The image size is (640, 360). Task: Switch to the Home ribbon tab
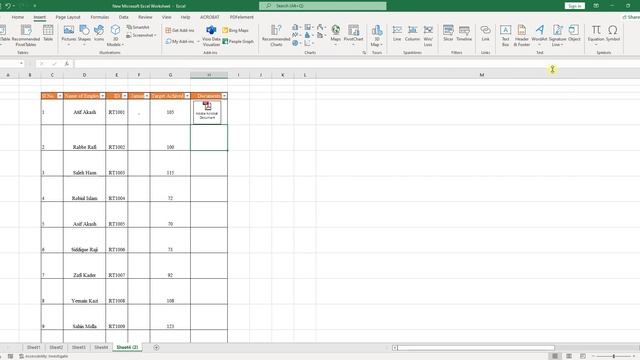pyautogui.click(x=18, y=17)
